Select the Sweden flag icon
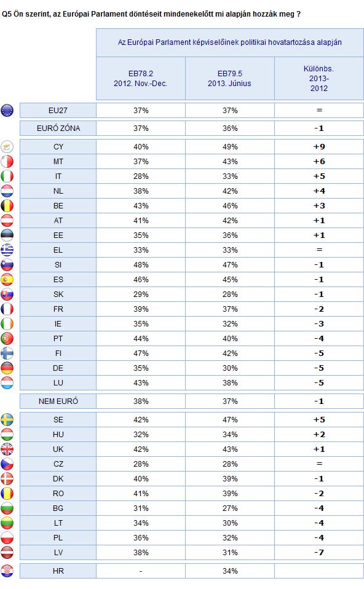The width and height of the screenshot is (364, 589). (x=7, y=419)
